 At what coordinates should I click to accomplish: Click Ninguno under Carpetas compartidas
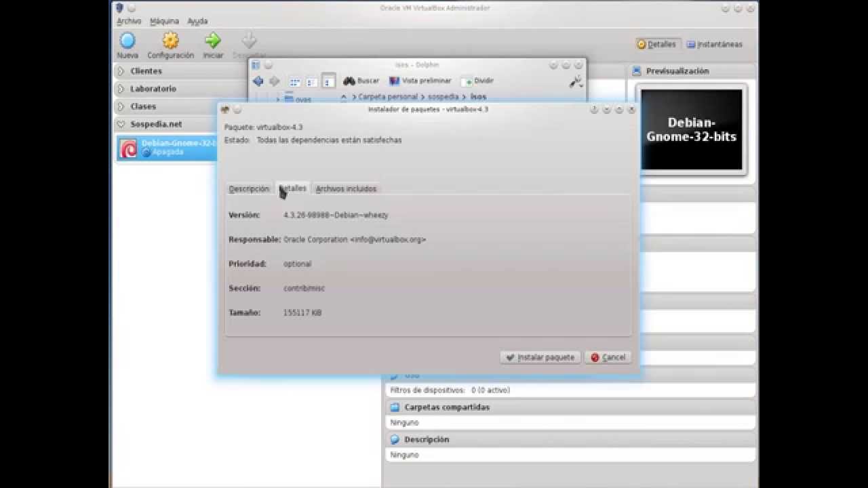point(404,423)
